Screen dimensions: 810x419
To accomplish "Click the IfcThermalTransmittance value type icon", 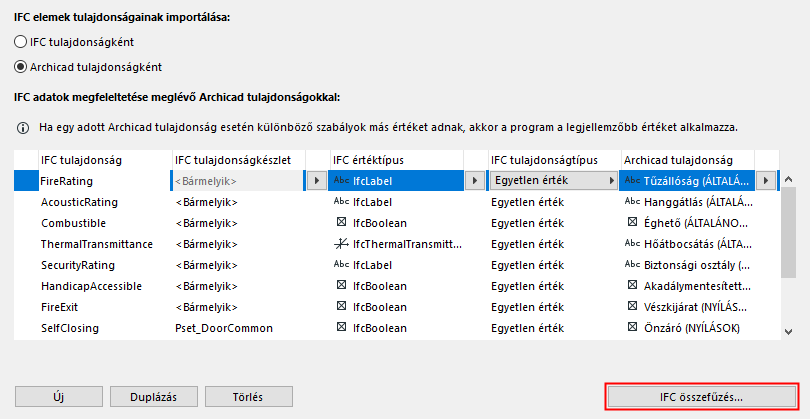I will [341, 244].
